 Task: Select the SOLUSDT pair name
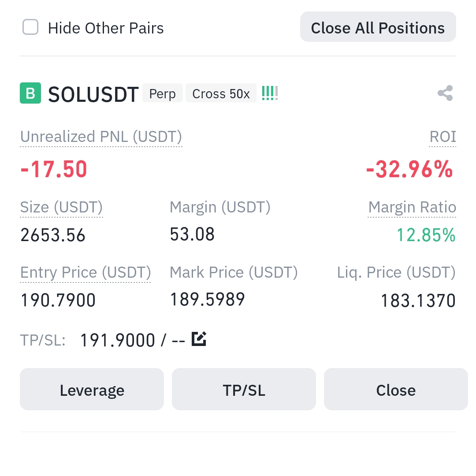pyautogui.click(x=93, y=94)
